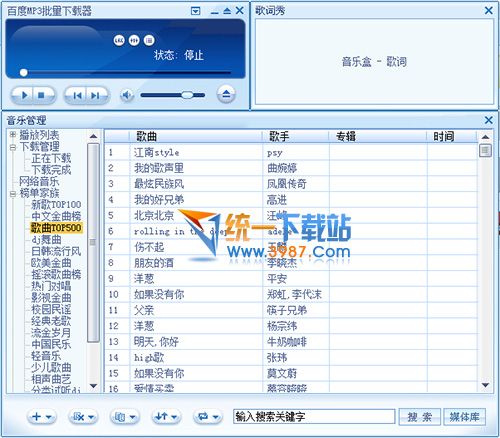Select 欧美金曲 in the chart list

(x=51, y=263)
